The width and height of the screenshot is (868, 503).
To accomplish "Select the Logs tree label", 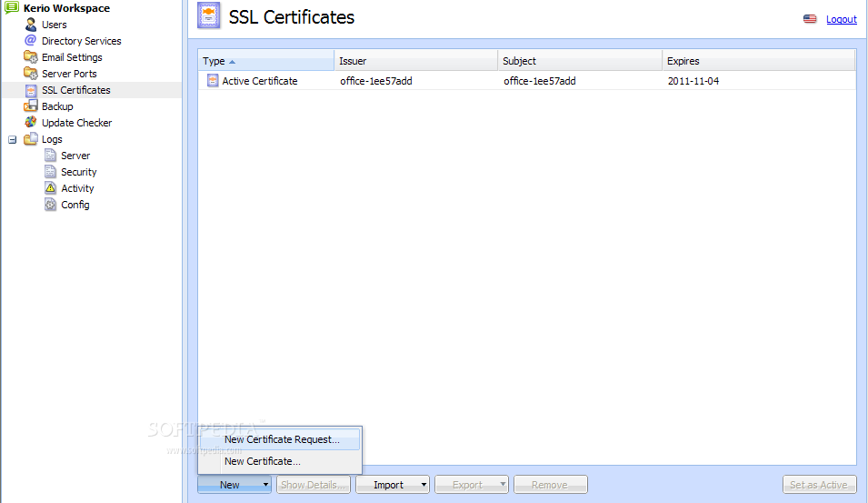I will click(x=52, y=139).
